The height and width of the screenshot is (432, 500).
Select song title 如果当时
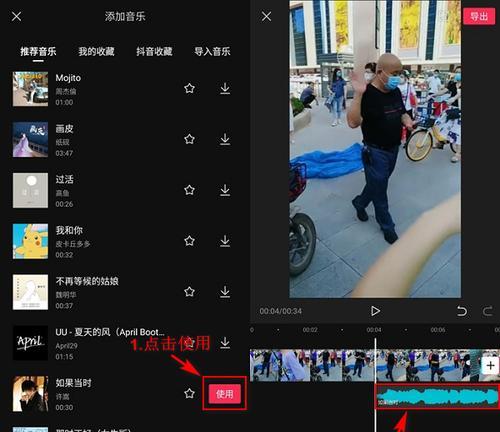pyautogui.click(x=73, y=383)
